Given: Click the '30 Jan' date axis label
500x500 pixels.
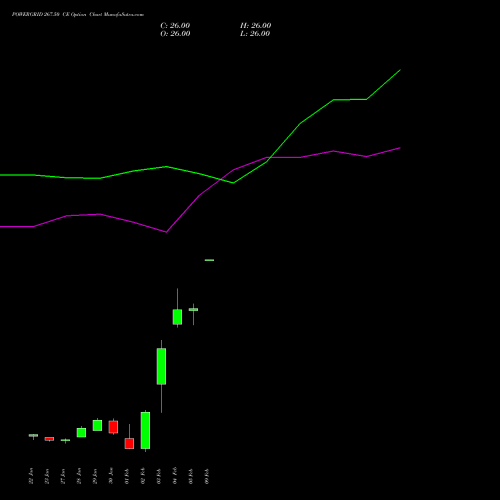Looking at the screenshot, I should tap(111, 476).
